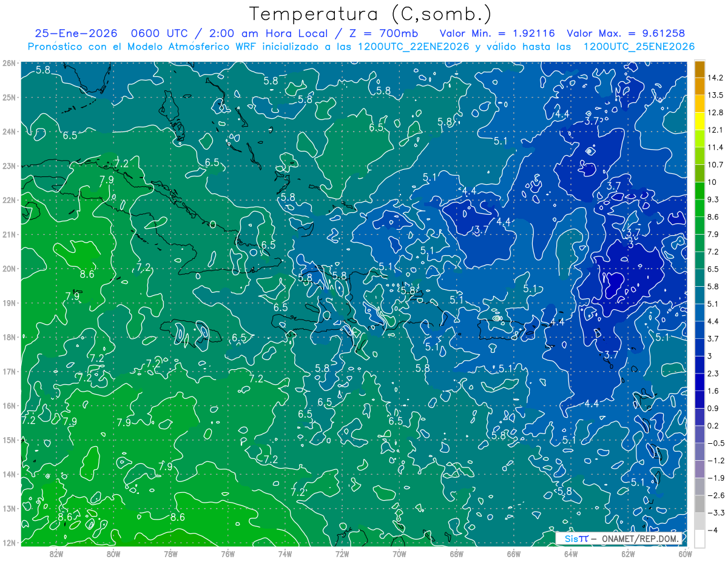The width and height of the screenshot is (728, 562).
Task: Select '1200UTC_25ENE2026' valid-until time text
Action: pyautogui.click(x=639, y=47)
